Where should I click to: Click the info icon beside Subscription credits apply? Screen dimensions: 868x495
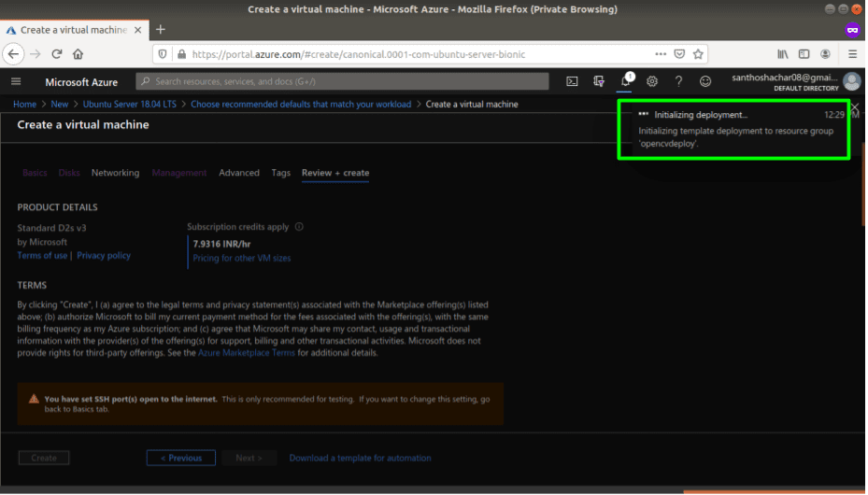coord(299,227)
